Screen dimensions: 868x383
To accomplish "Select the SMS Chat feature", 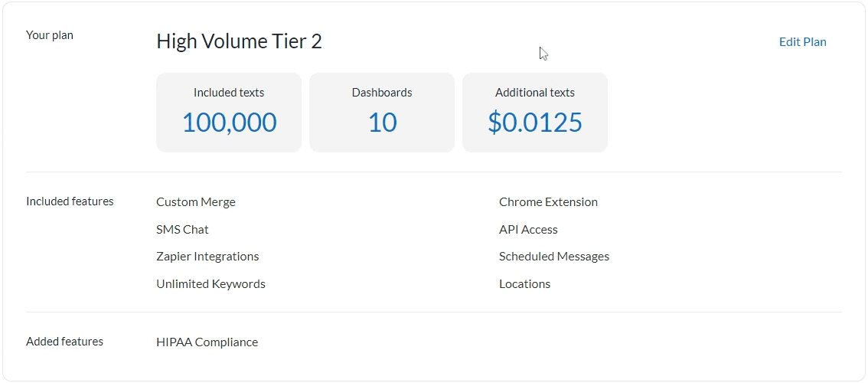I will point(182,230).
